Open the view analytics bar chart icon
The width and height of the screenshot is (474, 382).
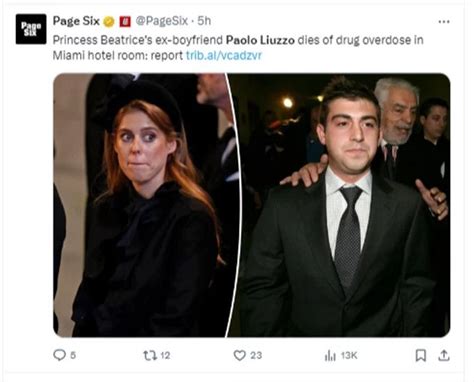330,356
